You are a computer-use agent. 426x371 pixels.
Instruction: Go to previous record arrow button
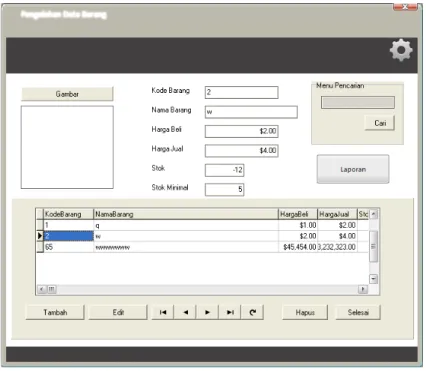(185, 312)
